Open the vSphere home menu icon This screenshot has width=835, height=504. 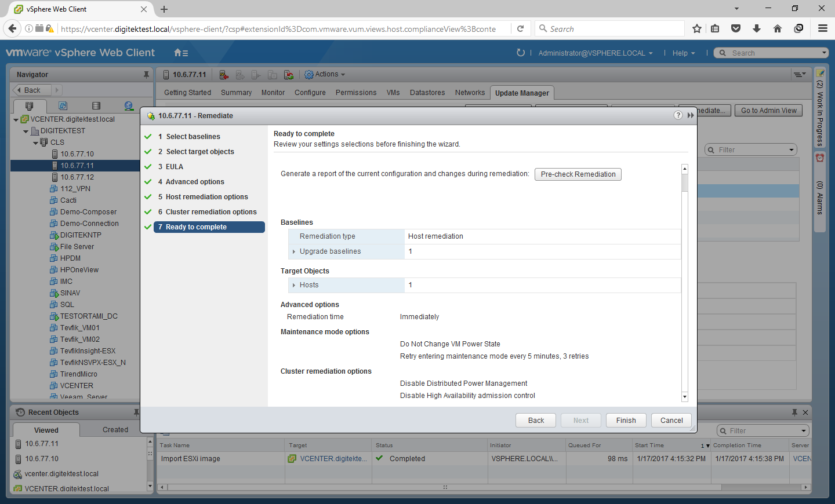pyautogui.click(x=181, y=53)
